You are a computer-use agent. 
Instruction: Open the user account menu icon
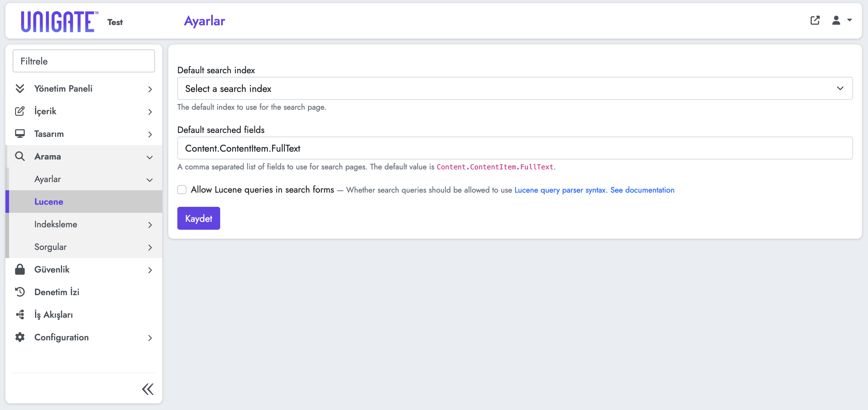tap(836, 20)
